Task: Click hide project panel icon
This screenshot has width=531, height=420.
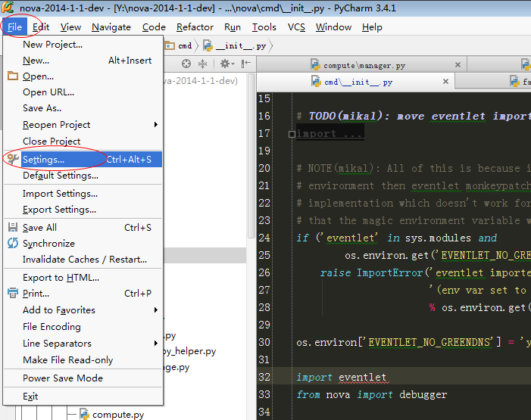Action: click(246, 64)
